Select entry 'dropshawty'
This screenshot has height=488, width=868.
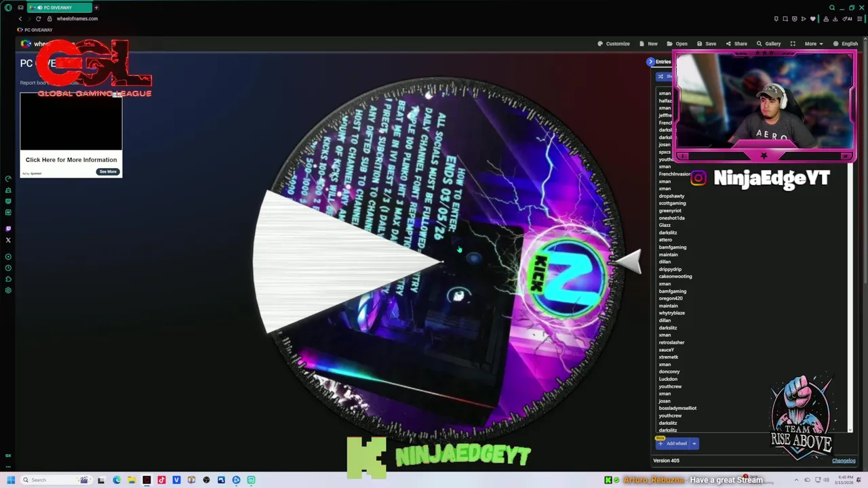tap(671, 196)
